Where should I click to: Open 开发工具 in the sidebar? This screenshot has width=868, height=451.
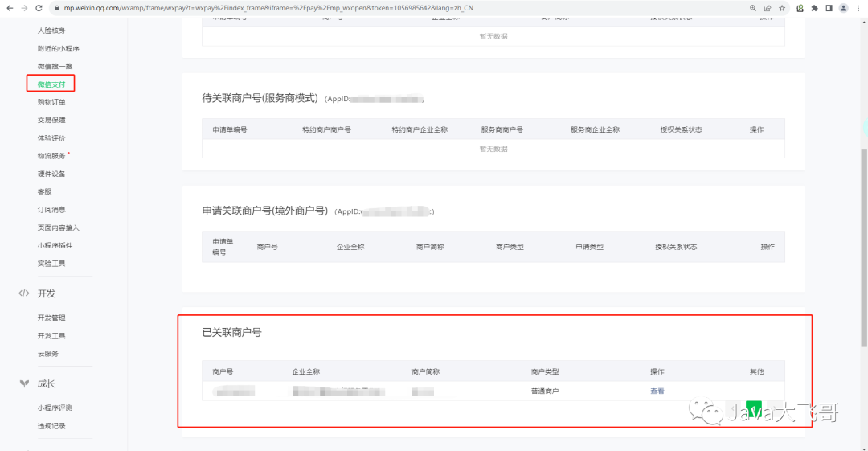coord(51,336)
